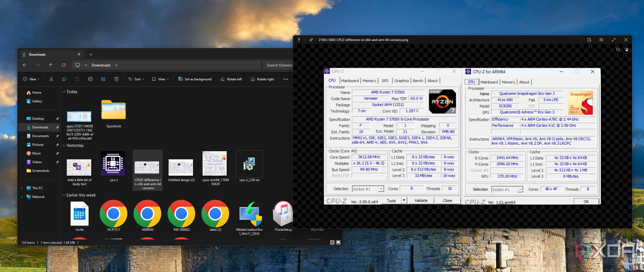Viewport: 644px width, 272px height.
Task: Click the Set as background button
Action: (x=195, y=79)
